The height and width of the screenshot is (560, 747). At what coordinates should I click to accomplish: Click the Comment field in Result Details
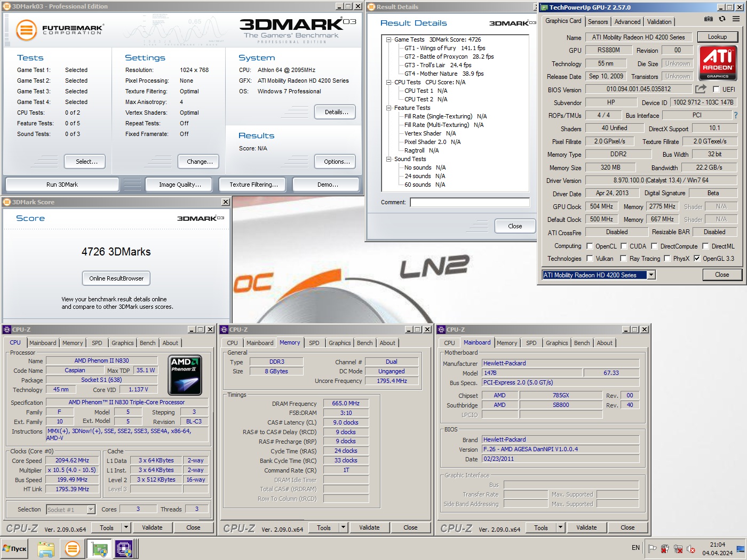coord(470,202)
